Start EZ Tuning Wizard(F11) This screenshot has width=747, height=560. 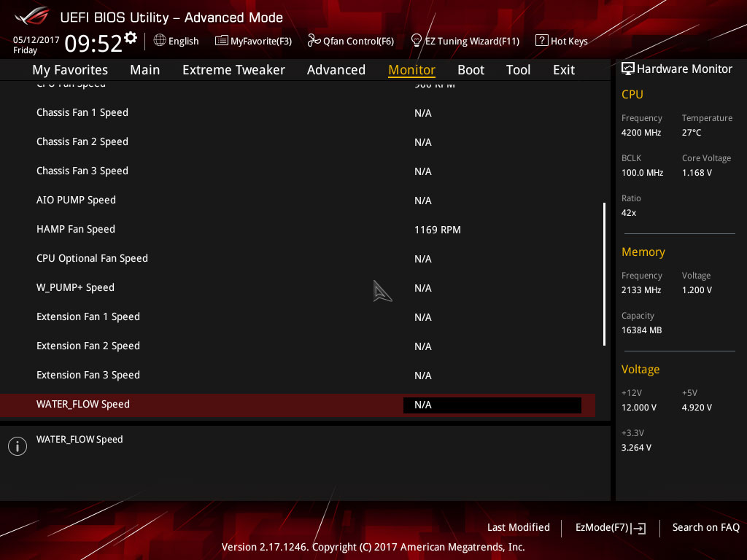pyautogui.click(x=465, y=41)
